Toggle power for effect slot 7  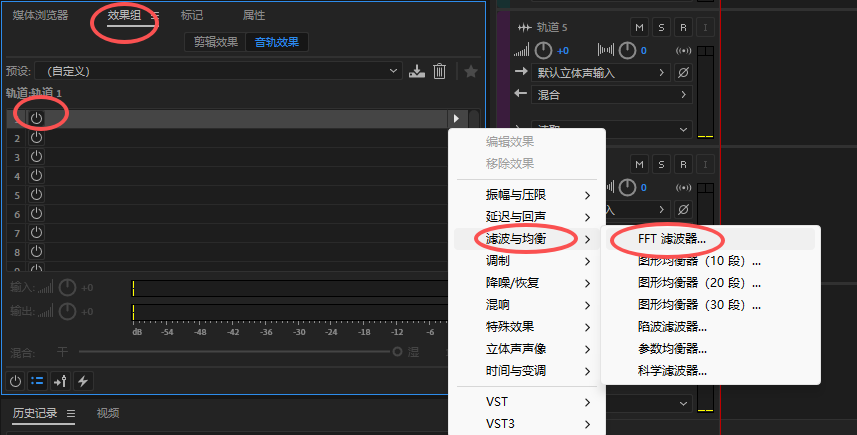coord(36,233)
